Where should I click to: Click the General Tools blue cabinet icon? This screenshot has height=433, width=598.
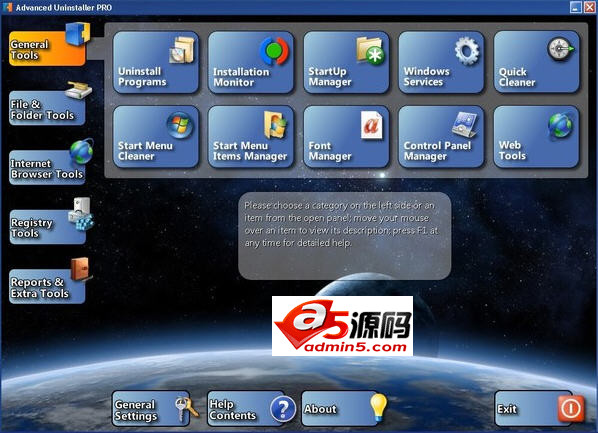(x=78, y=34)
